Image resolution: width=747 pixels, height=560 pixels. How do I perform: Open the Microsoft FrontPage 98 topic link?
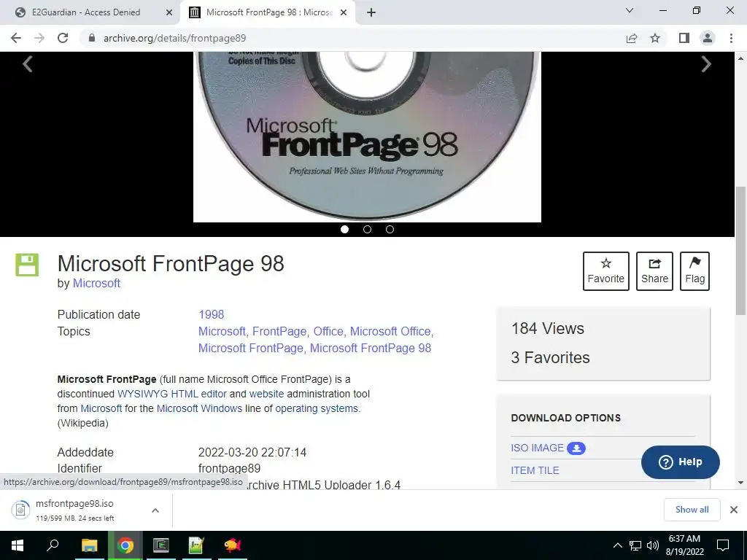(x=371, y=348)
